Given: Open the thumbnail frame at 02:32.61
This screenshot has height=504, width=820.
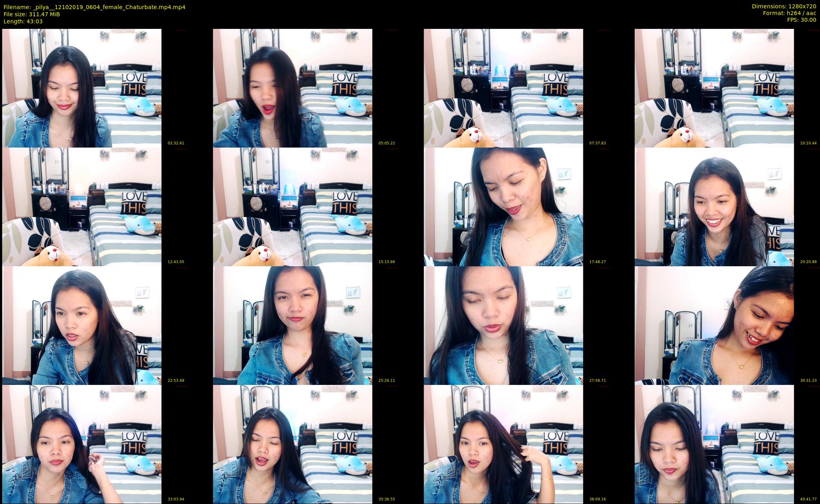Looking at the screenshot, I should pyautogui.click(x=82, y=88).
